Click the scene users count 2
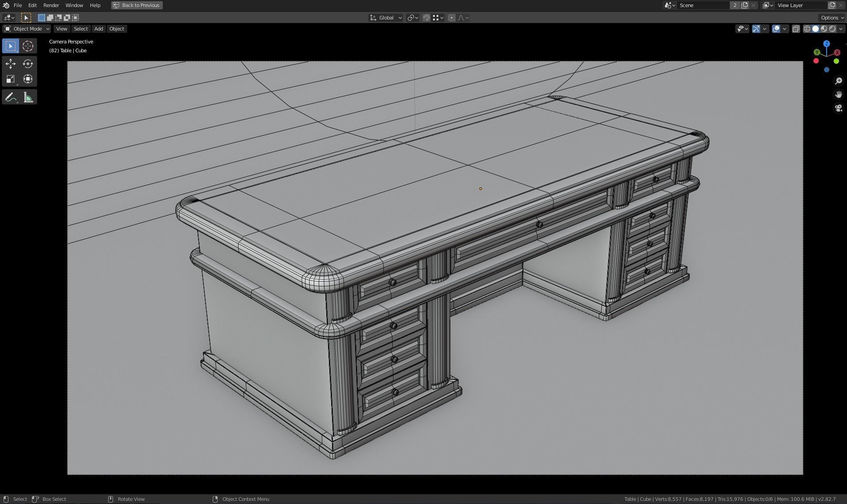The width and height of the screenshot is (847, 504). click(x=735, y=5)
